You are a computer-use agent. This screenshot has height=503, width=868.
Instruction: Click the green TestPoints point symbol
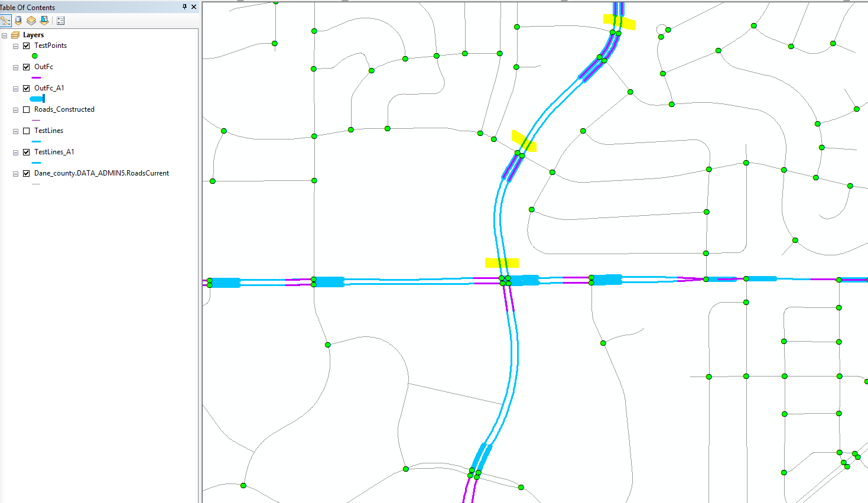(x=34, y=55)
